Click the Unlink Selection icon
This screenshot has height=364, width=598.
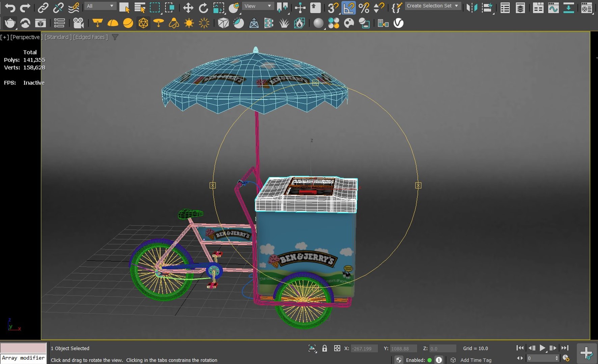pyautogui.click(x=58, y=7)
